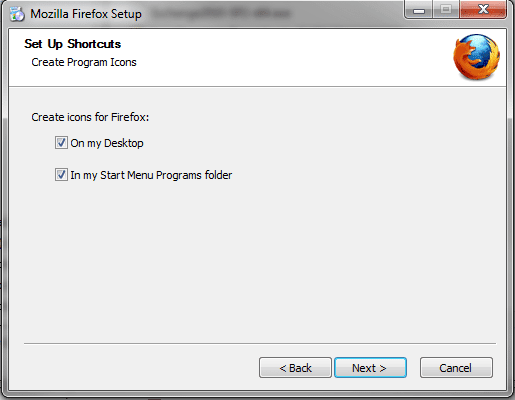Click the "Set Up Shortcuts" heading
This screenshot has height=400, width=515.
coord(72,44)
